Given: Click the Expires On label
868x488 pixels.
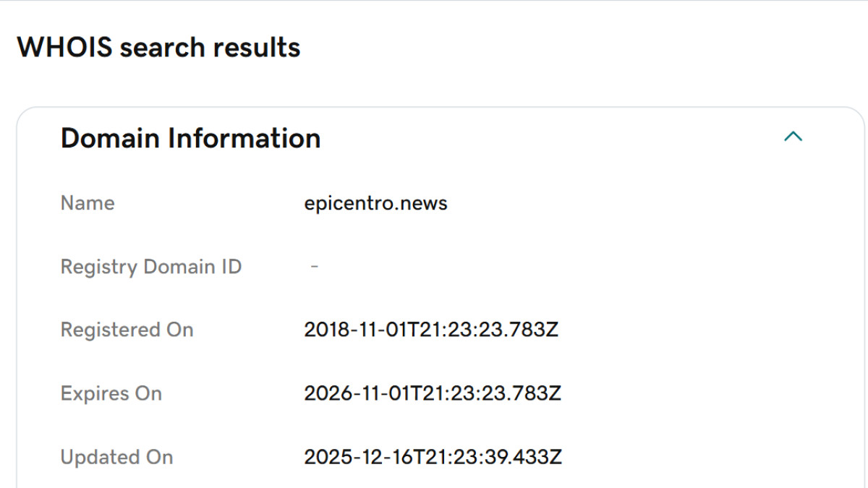Looking at the screenshot, I should click(x=111, y=394).
